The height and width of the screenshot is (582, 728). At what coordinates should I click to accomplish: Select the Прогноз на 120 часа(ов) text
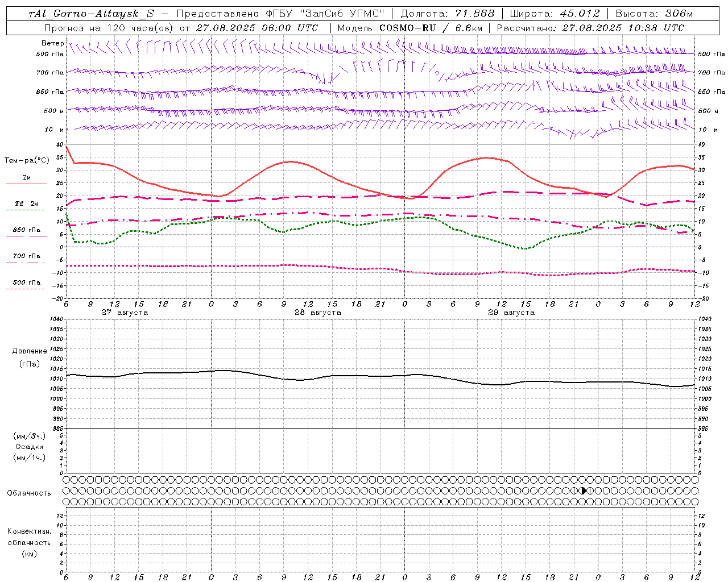[109, 28]
